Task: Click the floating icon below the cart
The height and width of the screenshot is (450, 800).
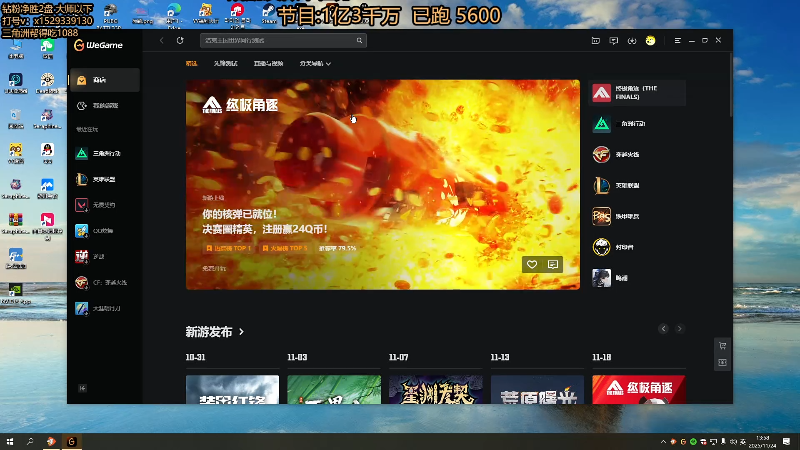Action: [722, 362]
